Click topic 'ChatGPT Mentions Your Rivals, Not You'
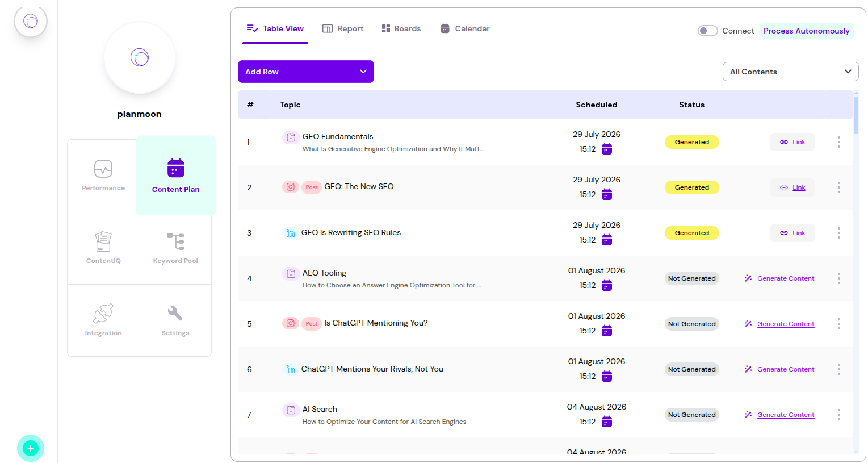 [x=372, y=369]
